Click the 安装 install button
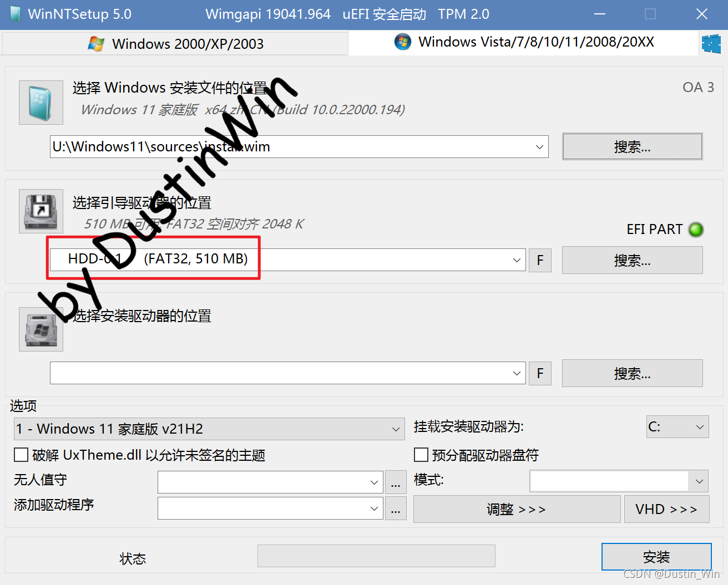 (656, 557)
